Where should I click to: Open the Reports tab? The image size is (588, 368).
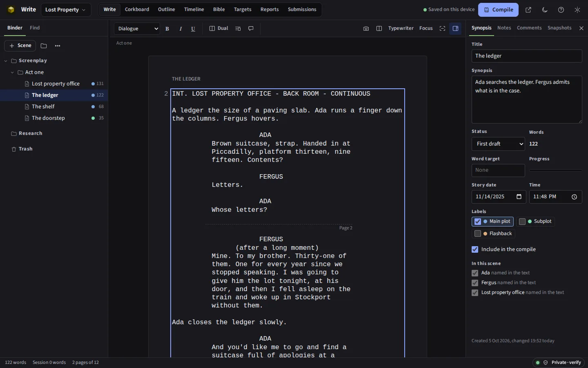[269, 9]
